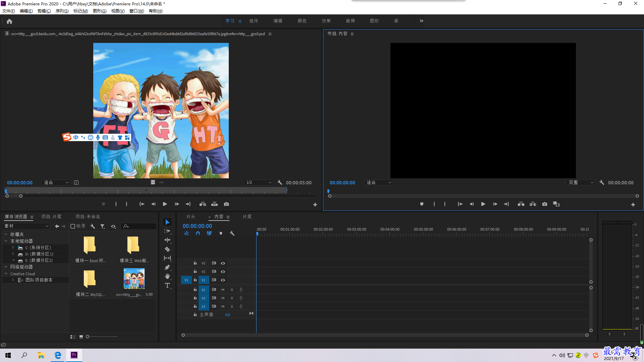This screenshot has width=644, height=362.
Task: Add marker in timeline panel
Action: (221, 234)
